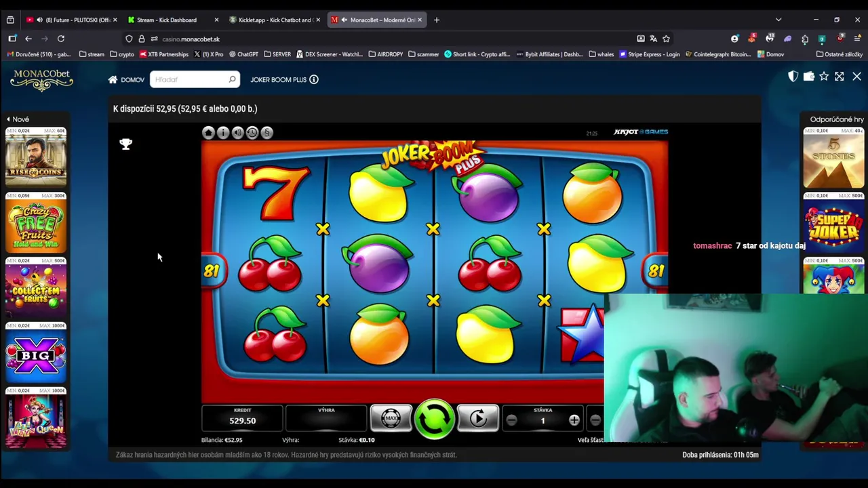Switch to Kicklet.app browser tab
The width and height of the screenshot is (868, 488).
tap(275, 20)
